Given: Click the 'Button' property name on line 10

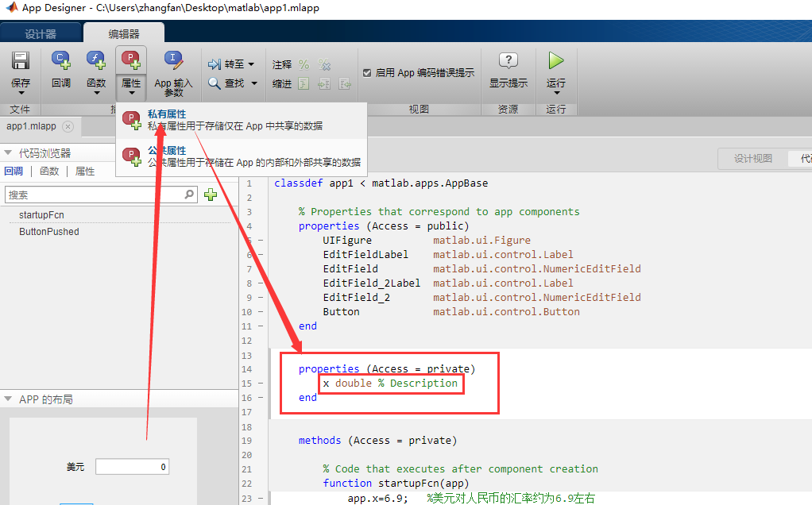Looking at the screenshot, I should (341, 312).
